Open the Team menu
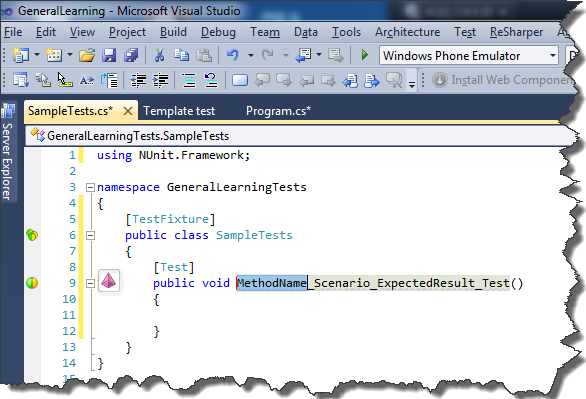 click(265, 32)
